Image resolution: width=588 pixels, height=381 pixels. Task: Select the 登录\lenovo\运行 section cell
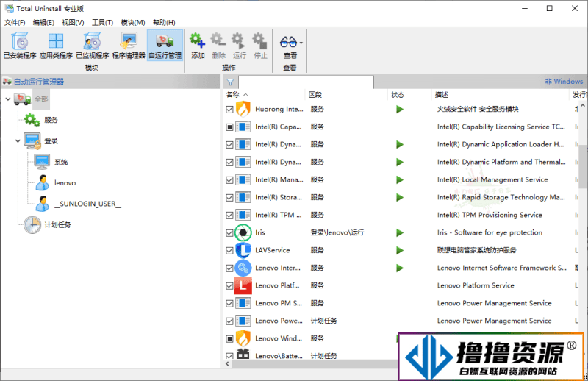click(x=337, y=232)
